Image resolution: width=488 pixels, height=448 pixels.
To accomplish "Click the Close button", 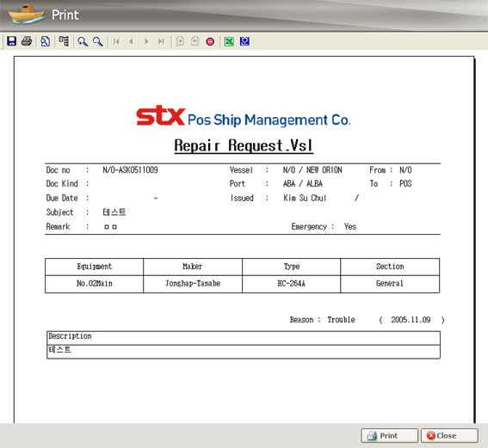I will pos(449,436).
